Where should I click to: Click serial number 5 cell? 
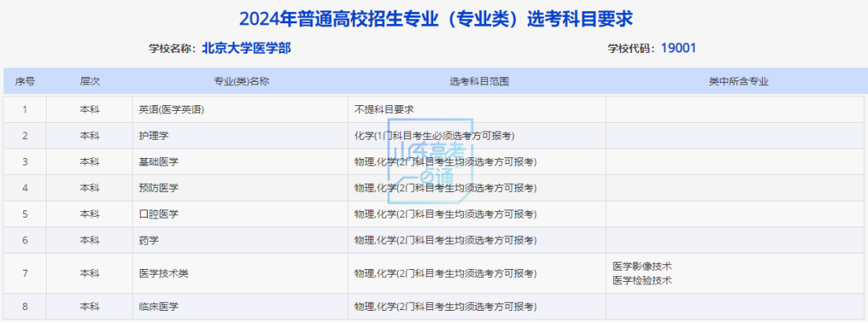click(25, 214)
